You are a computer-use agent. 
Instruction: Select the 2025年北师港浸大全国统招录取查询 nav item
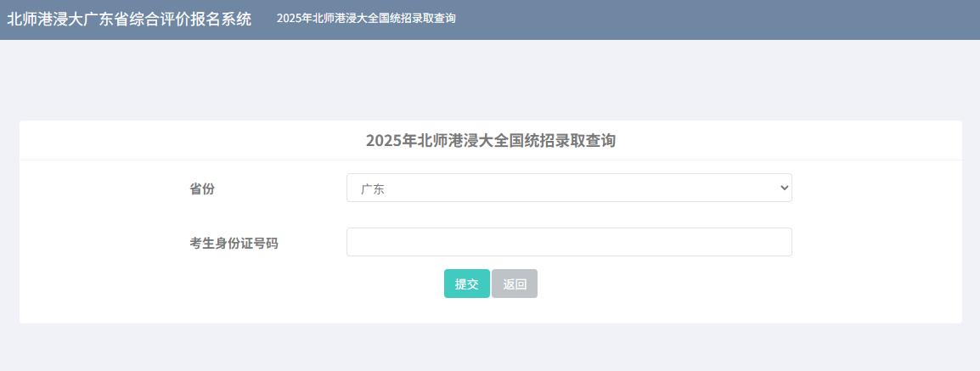(366, 19)
